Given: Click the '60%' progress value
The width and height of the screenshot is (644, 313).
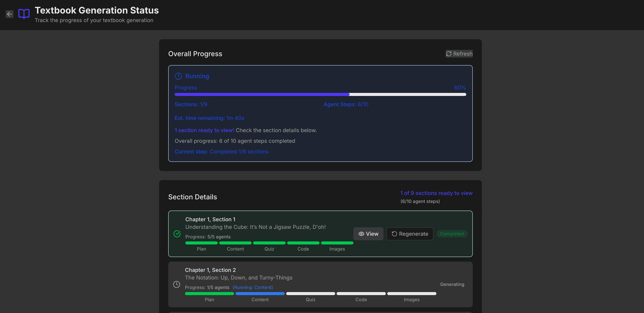Looking at the screenshot, I should pos(460,88).
